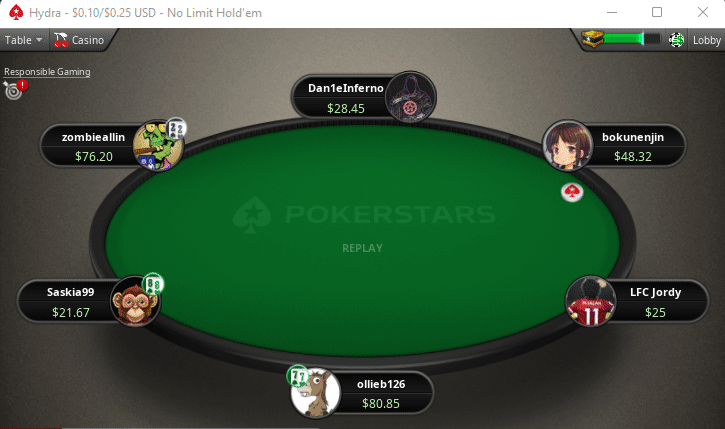725x429 pixels.
Task: Click the red spade dealer button
Action: pyautogui.click(x=572, y=192)
